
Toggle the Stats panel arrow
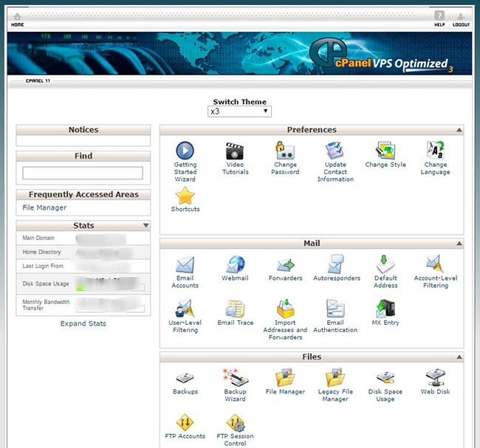146,226
